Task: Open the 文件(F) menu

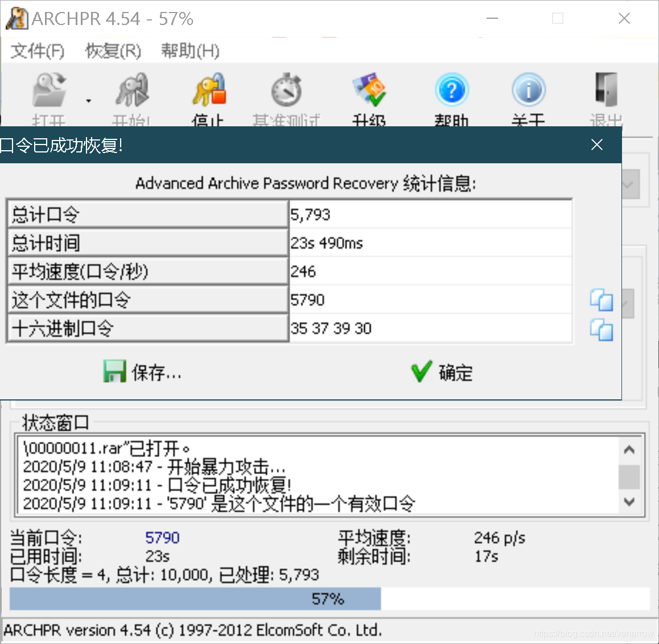Action: coord(37,51)
